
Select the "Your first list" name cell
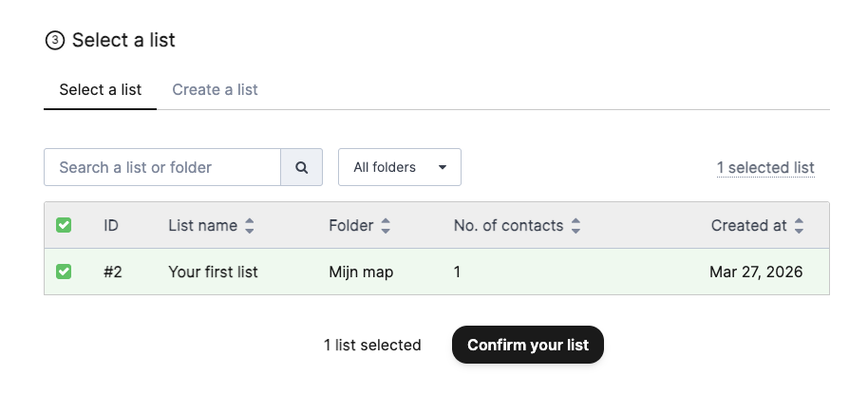click(213, 272)
